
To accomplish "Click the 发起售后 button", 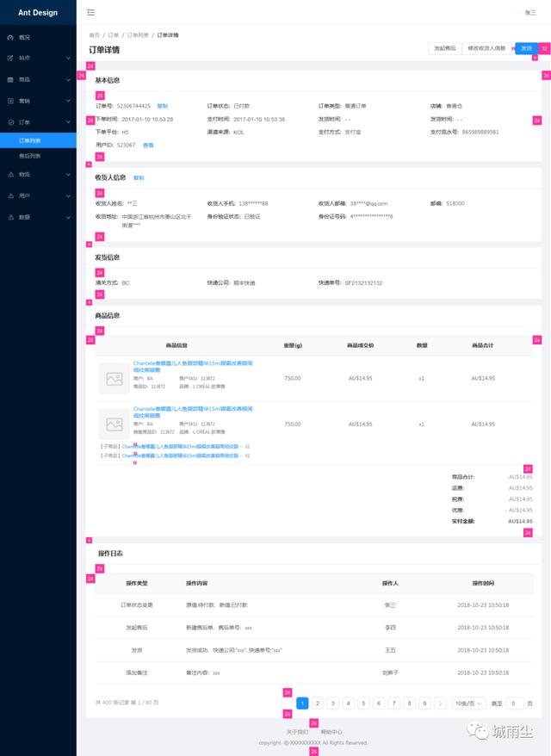I will [x=444, y=48].
